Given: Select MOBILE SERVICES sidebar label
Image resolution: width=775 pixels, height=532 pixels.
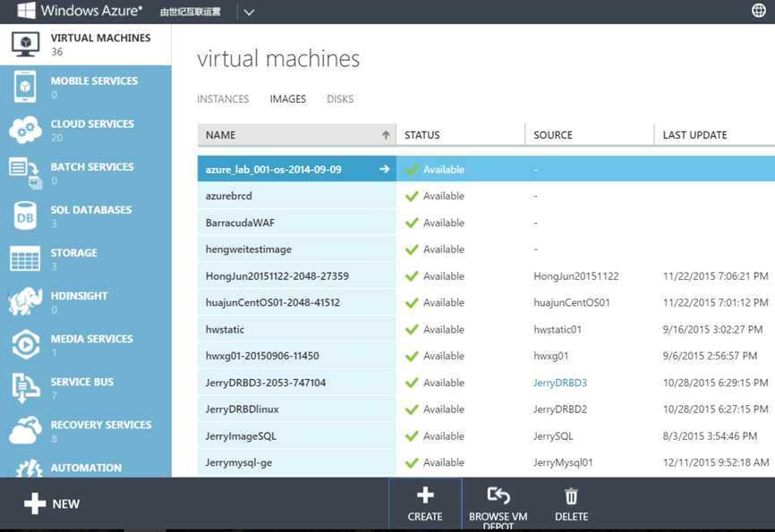Looking at the screenshot, I should 94,80.
